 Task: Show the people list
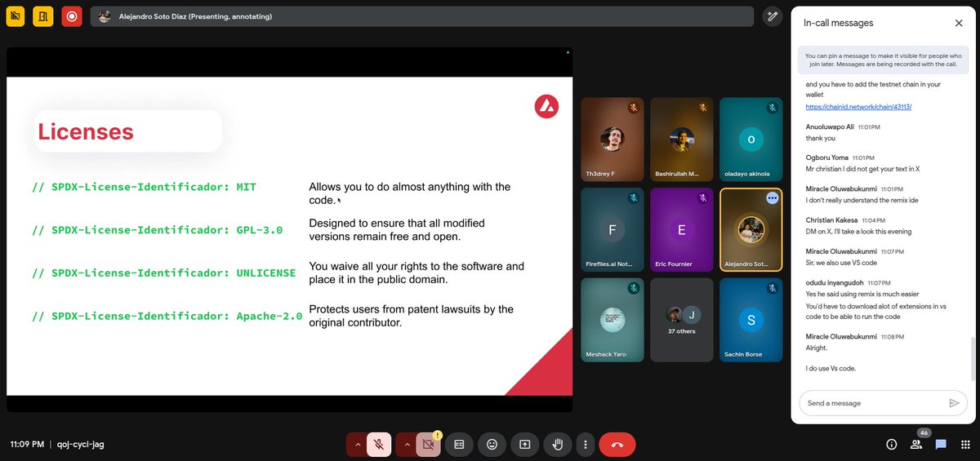(x=916, y=445)
